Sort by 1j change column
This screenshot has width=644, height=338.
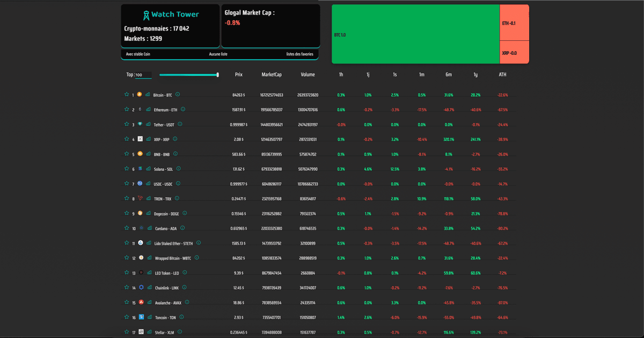[368, 75]
